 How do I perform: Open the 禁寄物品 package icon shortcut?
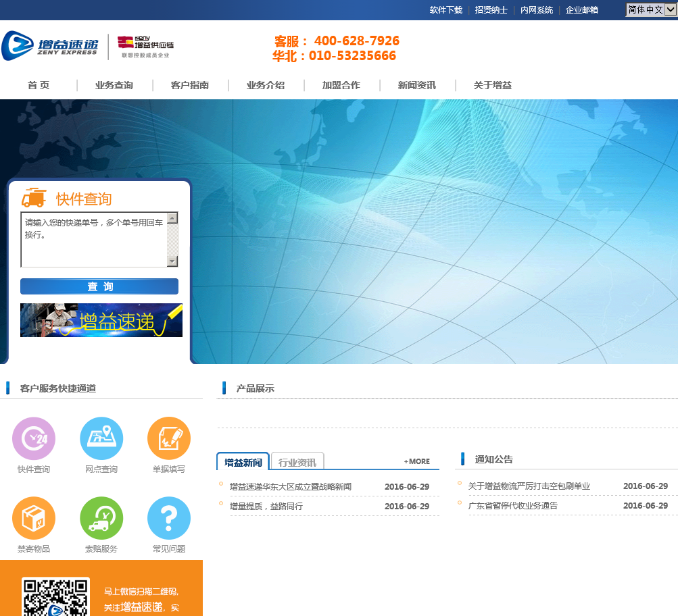(34, 518)
